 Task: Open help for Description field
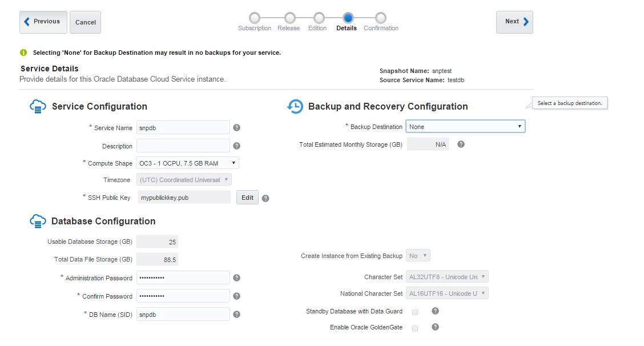tap(236, 146)
